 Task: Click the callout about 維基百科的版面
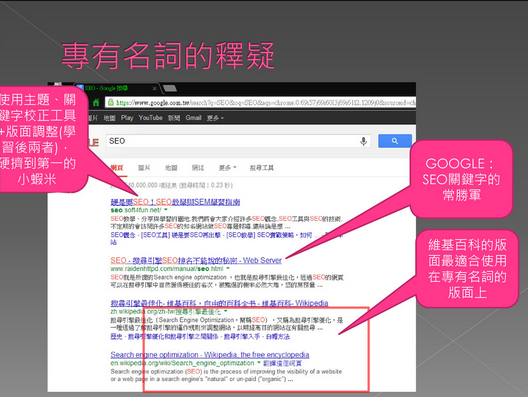coord(467,268)
